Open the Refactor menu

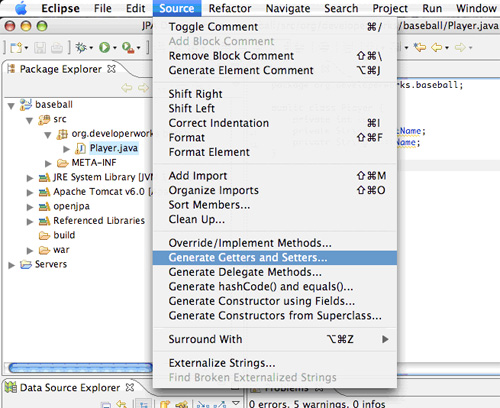pos(230,8)
